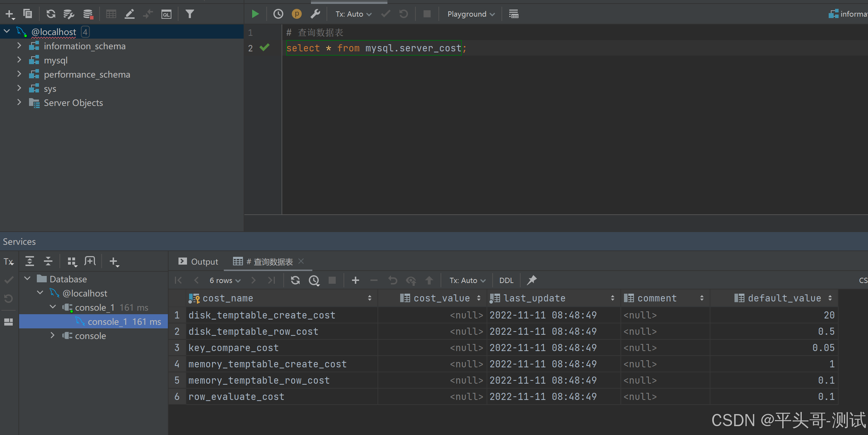
Task: Switch to the Output tab
Action: point(198,261)
